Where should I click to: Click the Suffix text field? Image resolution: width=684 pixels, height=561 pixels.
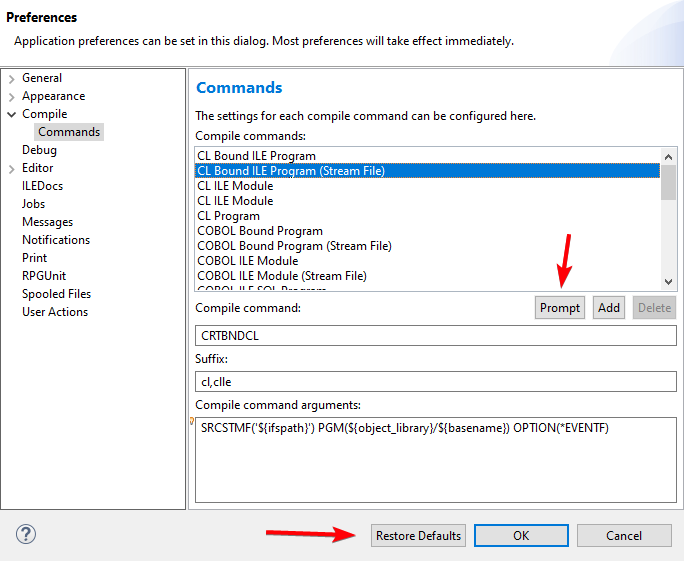(x=435, y=382)
